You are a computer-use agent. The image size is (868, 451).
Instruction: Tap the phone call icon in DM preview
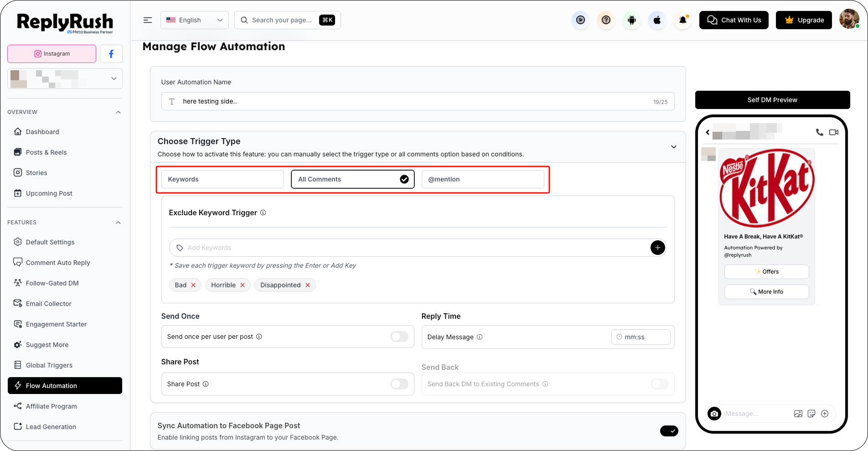(x=819, y=132)
